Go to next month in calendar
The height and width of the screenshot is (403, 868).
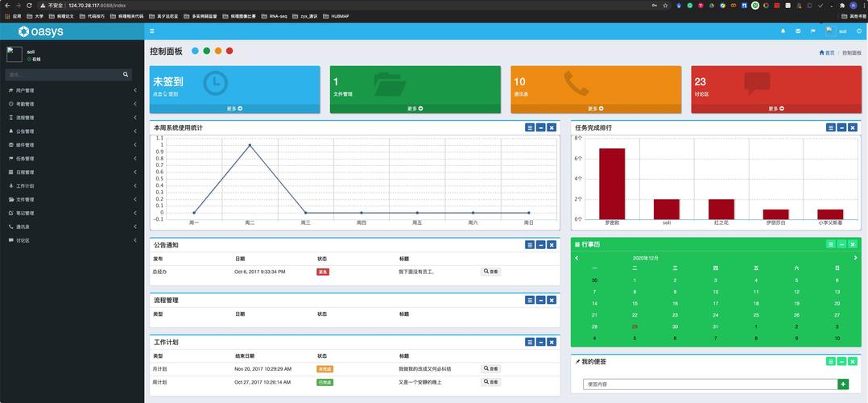(x=856, y=258)
